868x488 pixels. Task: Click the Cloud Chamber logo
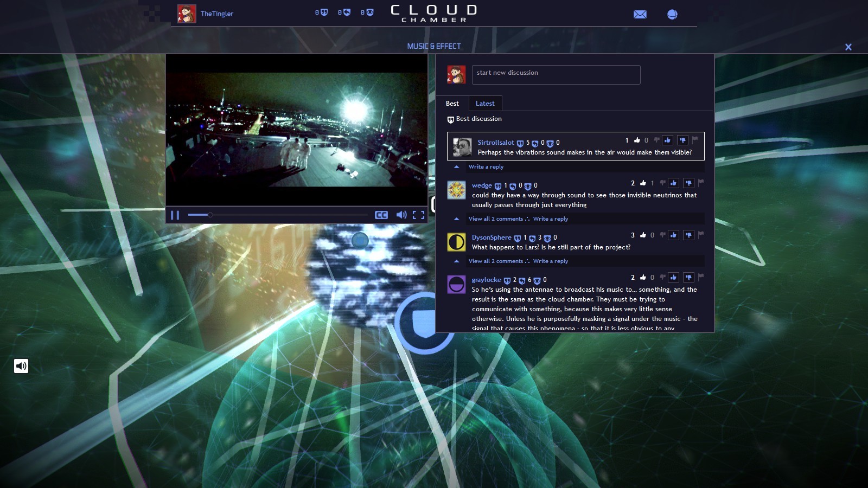click(434, 14)
